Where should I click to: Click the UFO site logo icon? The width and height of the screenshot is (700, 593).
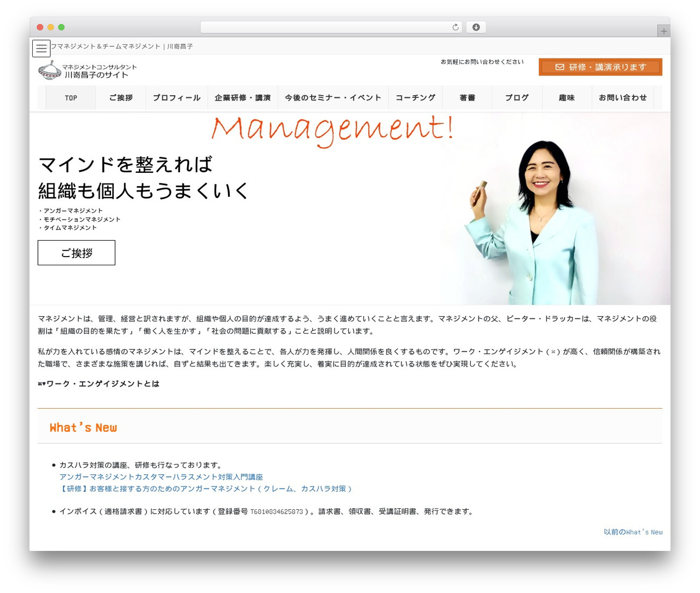click(50, 70)
